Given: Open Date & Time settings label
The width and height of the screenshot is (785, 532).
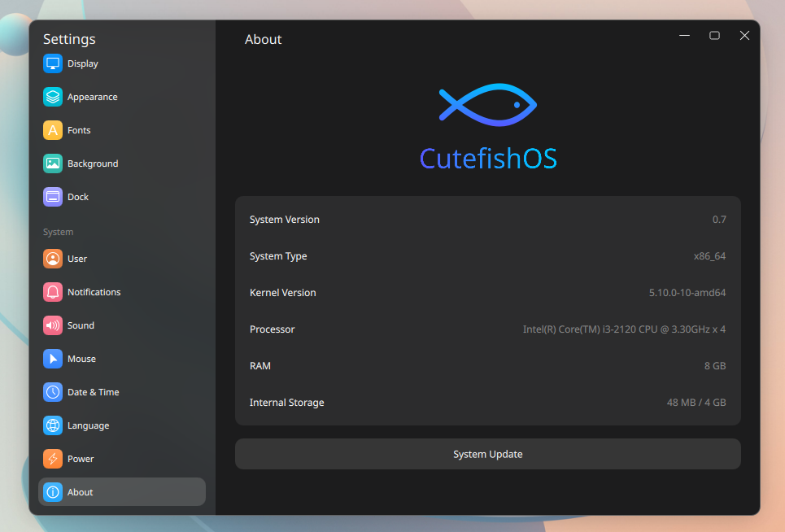Looking at the screenshot, I should tap(93, 392).
